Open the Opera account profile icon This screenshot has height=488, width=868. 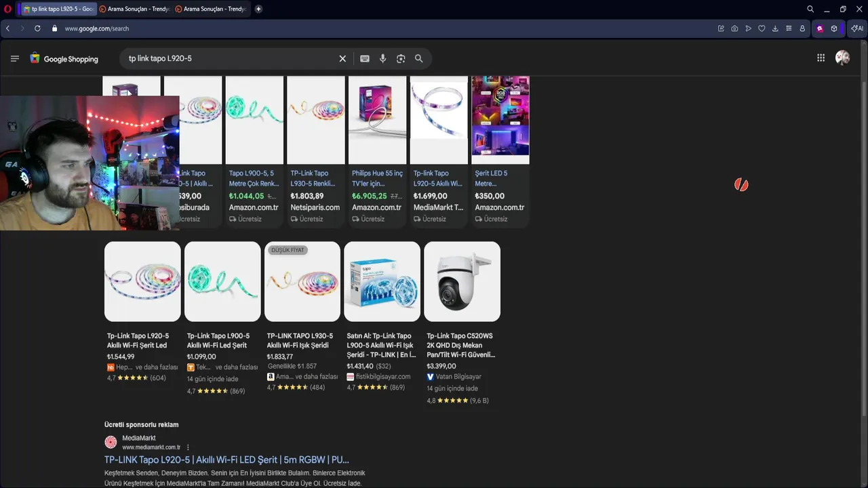point(802,28)
